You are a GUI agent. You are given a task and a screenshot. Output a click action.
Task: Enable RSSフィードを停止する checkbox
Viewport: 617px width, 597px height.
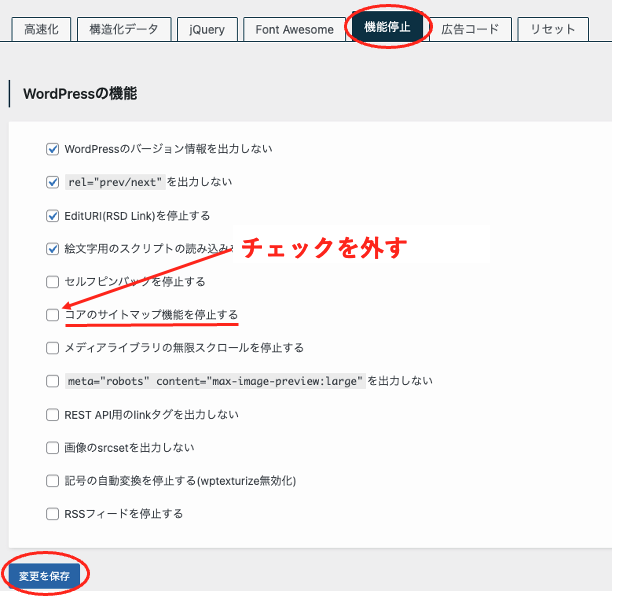(x=53, y=514)
